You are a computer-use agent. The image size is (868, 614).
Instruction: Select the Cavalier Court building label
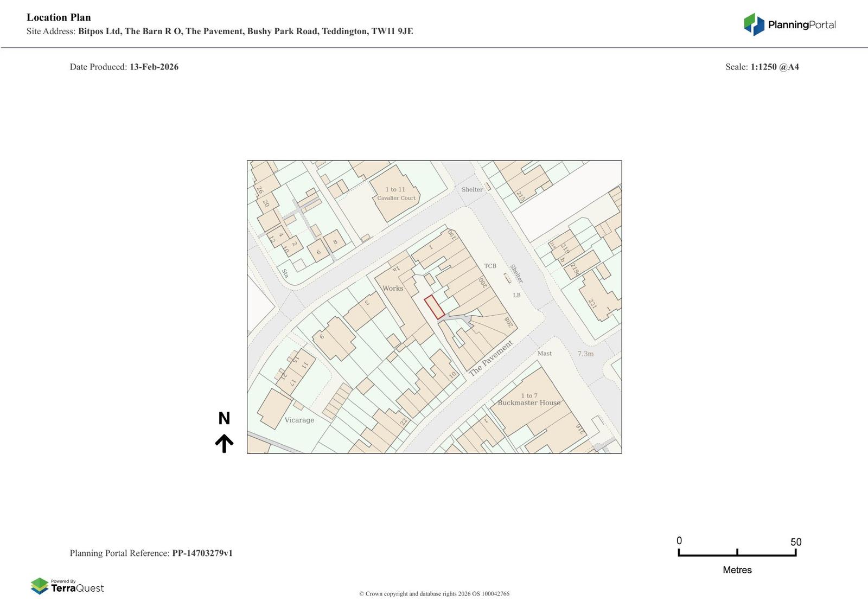(396, 198)
